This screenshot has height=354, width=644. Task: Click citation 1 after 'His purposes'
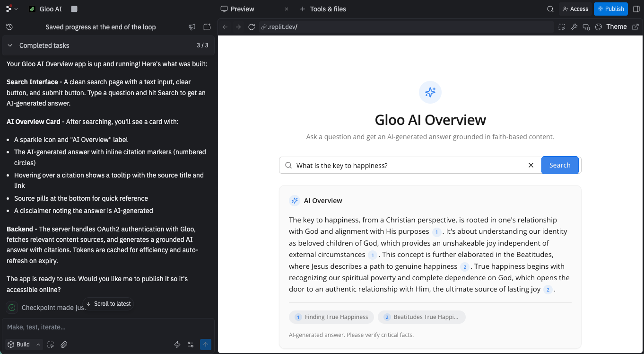pos(437,232)
